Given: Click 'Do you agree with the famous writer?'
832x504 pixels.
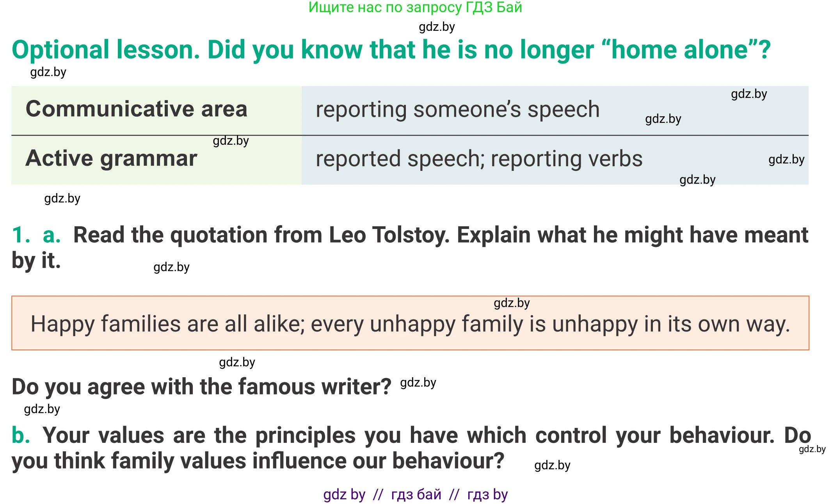Looking at the screenshot, I should [201, 387].
